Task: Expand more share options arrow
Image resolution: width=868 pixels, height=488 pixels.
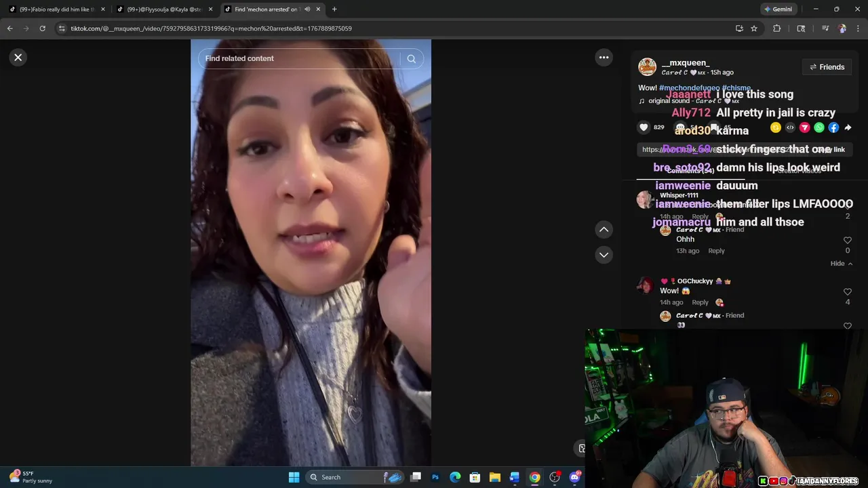Action: (x=848, y=127)
